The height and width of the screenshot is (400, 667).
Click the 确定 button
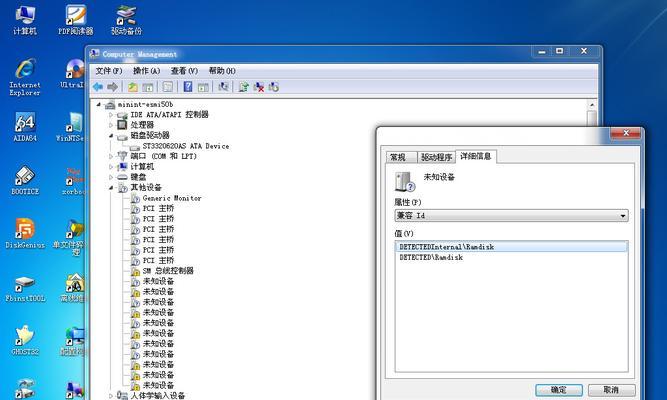point(559,390)
